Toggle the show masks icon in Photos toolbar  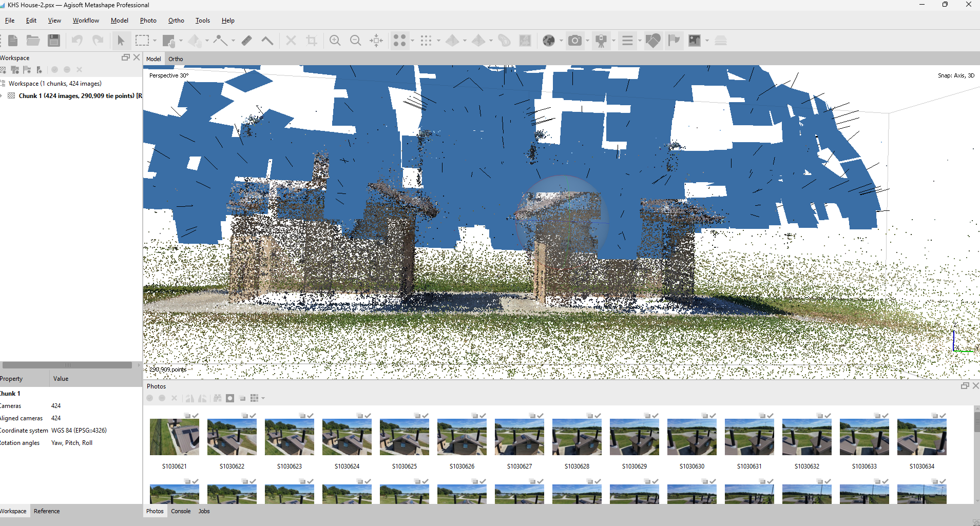[x=230, y=398]
